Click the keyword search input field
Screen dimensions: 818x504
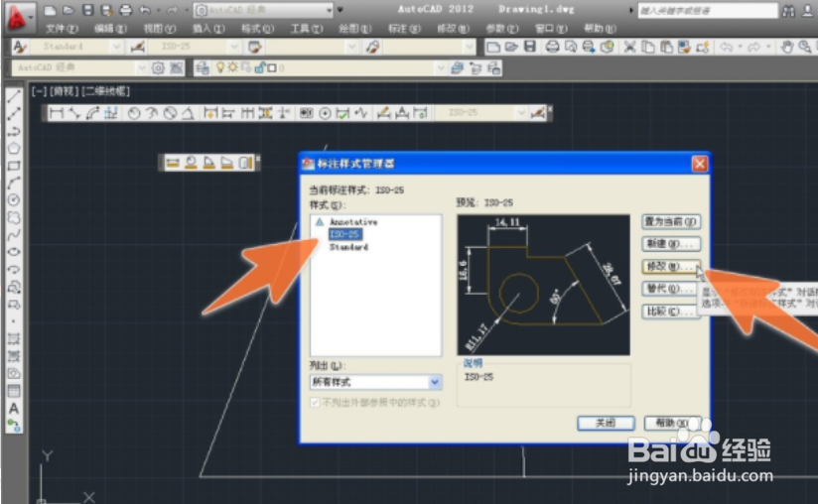708,11
